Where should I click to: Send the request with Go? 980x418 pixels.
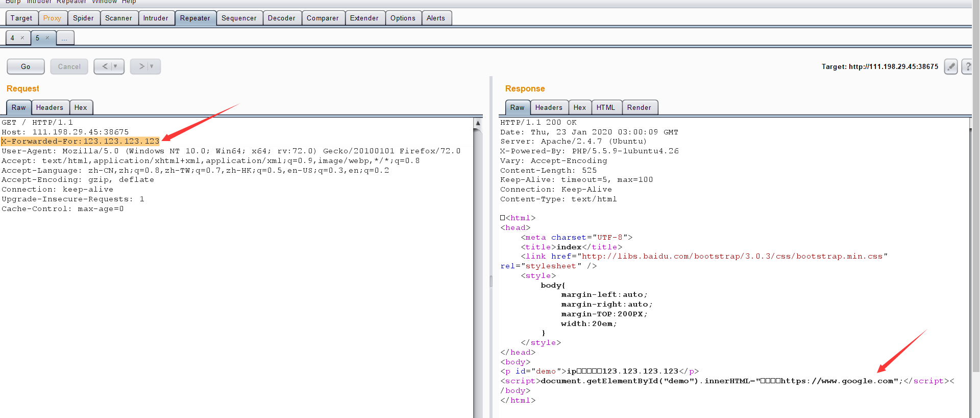pyautogui.click(x=26, y=66)
